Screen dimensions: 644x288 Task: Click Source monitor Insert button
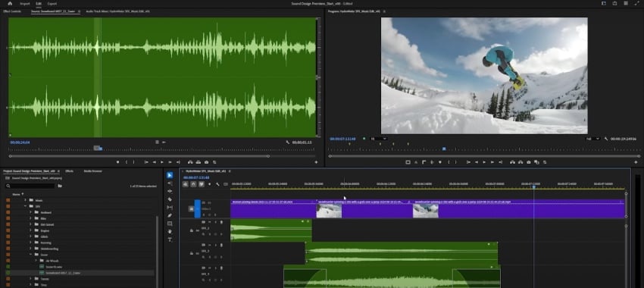pyautogui.click(x=190, y=162)
